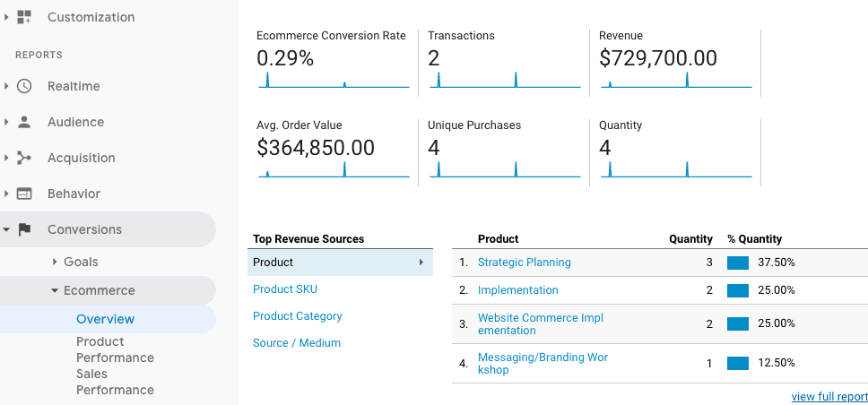Click the Transactions sparkline chart

tap(505, 80)
